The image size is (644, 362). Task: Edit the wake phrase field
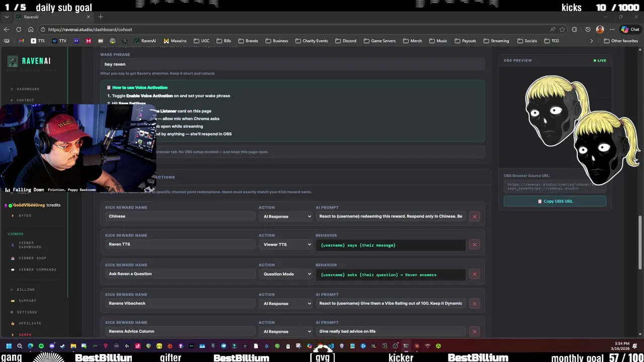pos(292,64)
